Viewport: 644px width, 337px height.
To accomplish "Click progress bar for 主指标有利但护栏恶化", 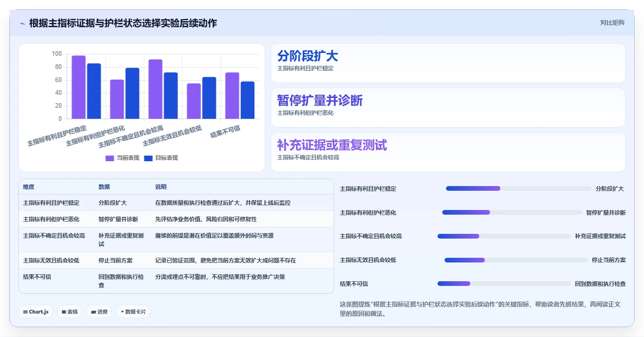I will [x=512, y=212].
